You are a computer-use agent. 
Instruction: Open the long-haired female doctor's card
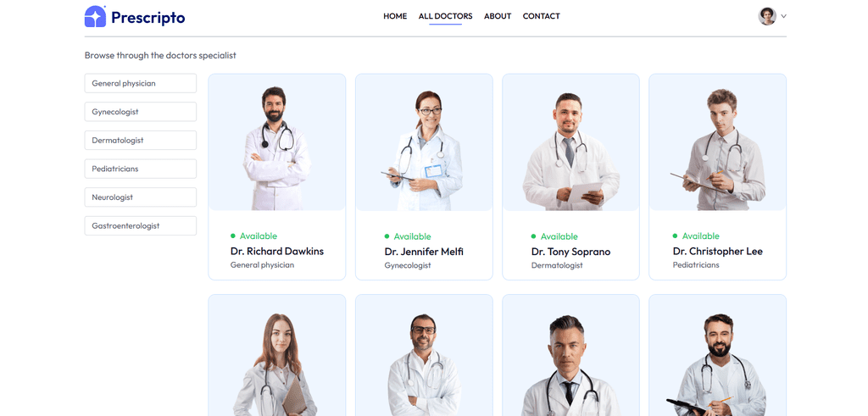coord(277,355)
